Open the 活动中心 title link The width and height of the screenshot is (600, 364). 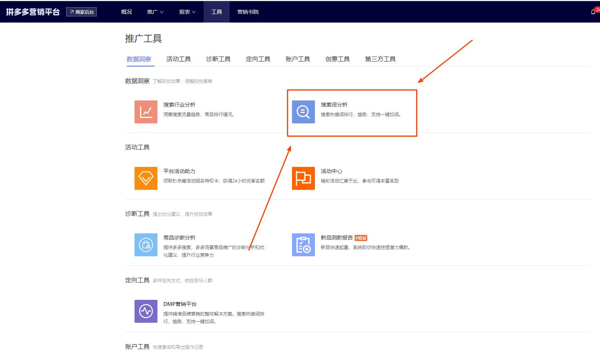click(331, 171)
